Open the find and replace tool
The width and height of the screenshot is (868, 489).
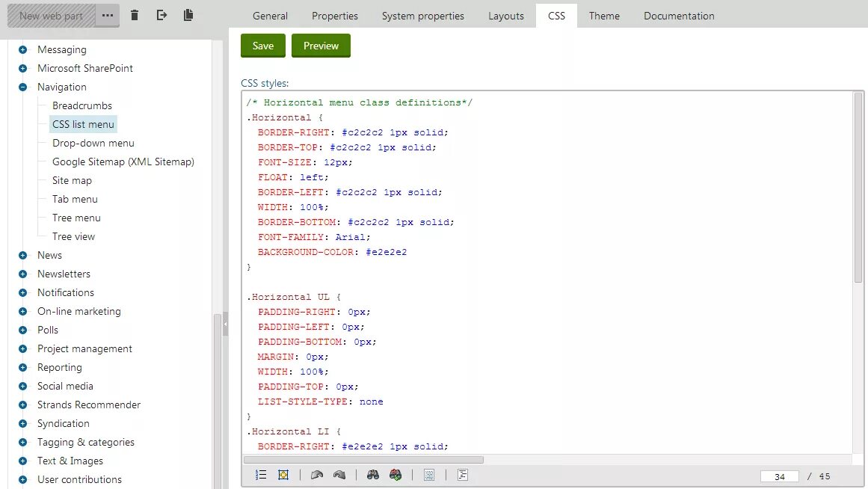395,475
